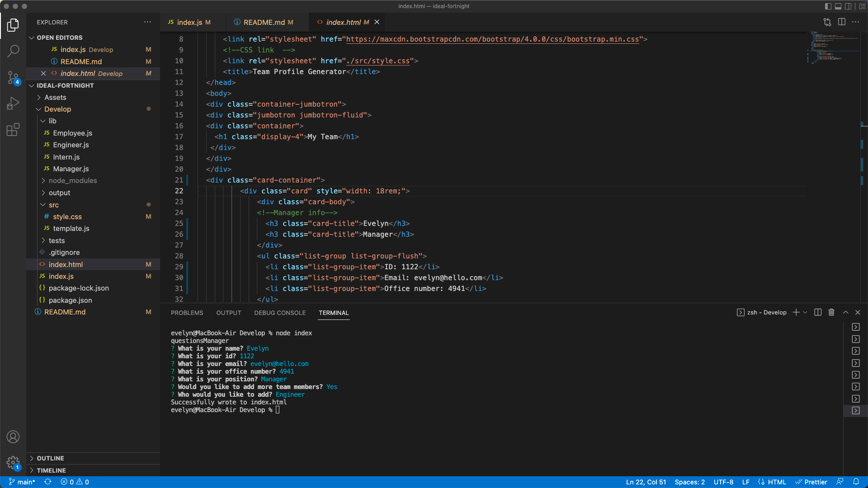
Task: Open the Manage gear icon
Action: coord(13,462)
